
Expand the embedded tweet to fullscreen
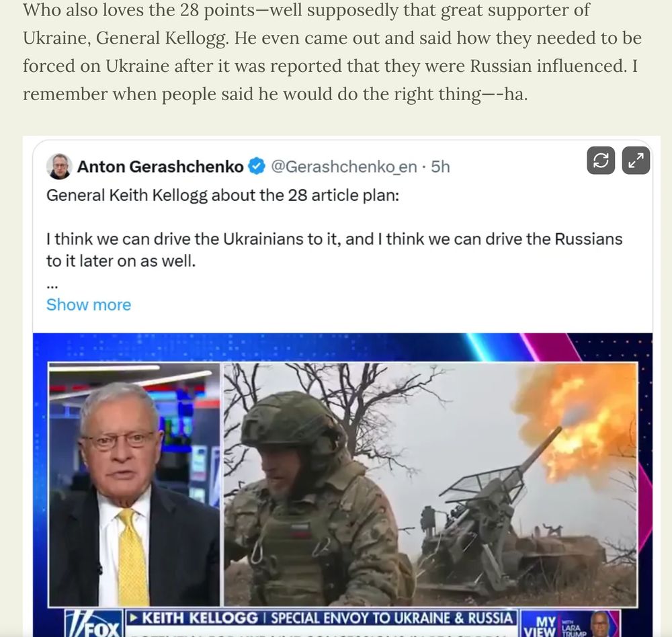click(x=636, y=161)
